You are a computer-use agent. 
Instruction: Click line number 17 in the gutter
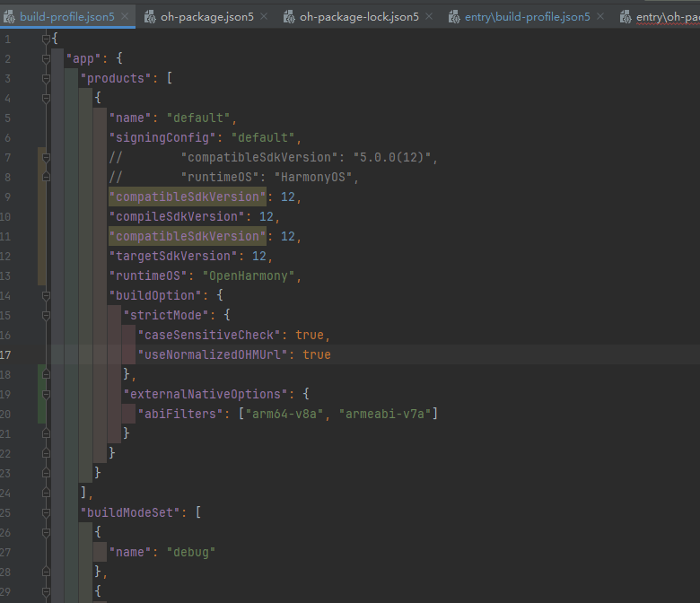click(5, 354)
